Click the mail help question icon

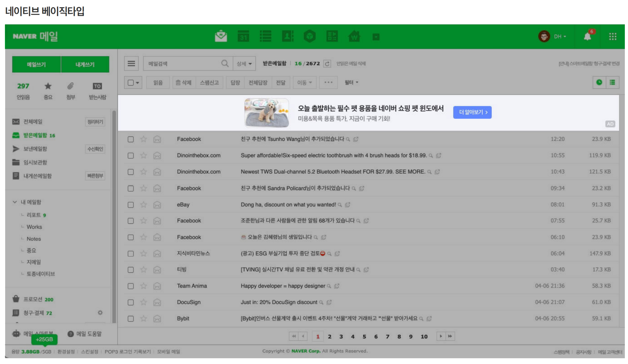[71, 334]
